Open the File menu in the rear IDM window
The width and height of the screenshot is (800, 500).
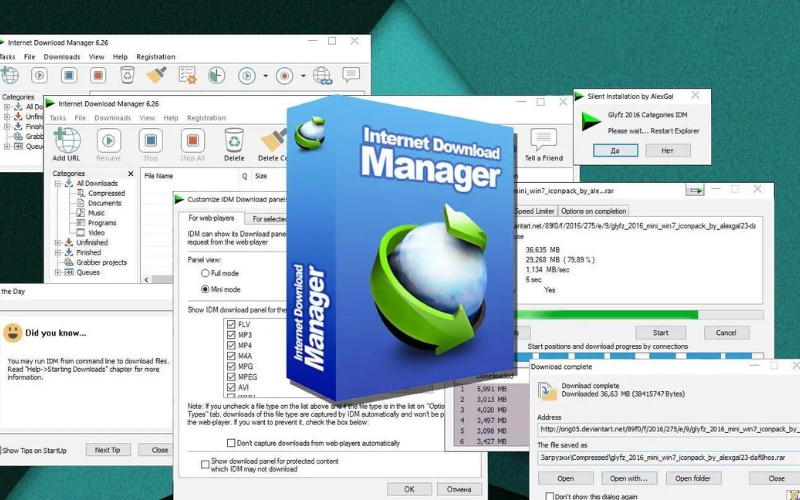30,57
